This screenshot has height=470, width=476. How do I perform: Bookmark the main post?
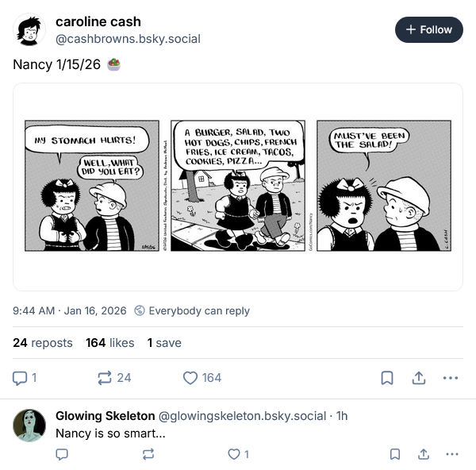point(387,378)
